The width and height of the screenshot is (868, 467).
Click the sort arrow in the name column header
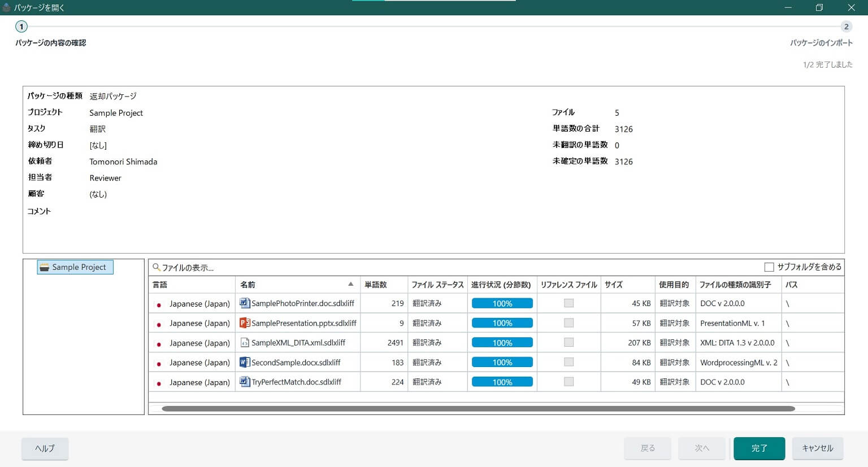tap(350, 285)
